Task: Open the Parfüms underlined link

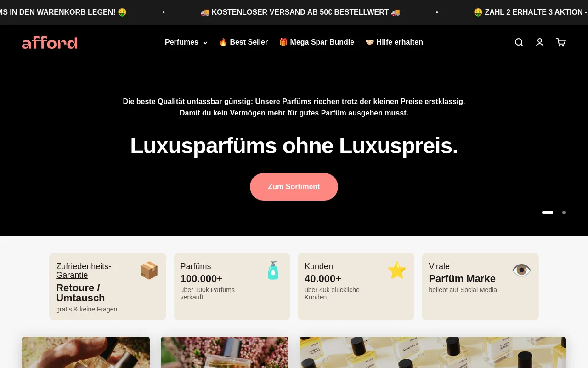Action: [196, 266]
